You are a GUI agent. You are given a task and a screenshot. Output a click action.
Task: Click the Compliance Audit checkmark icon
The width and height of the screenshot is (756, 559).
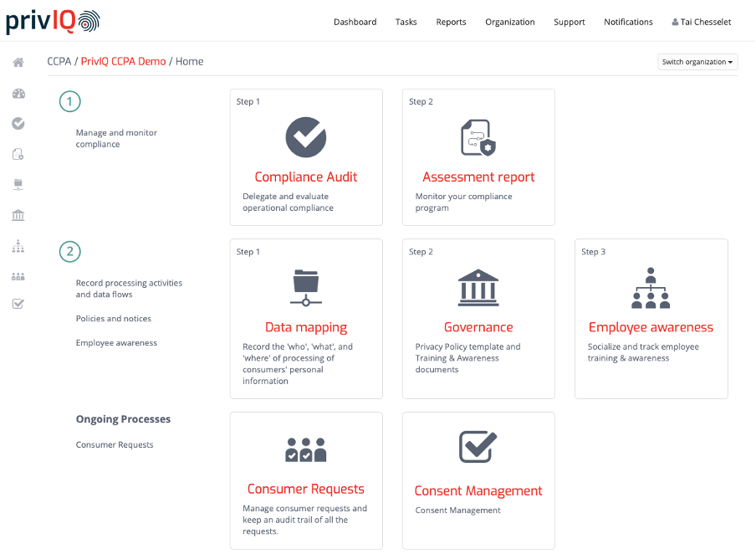coord(306,137)
